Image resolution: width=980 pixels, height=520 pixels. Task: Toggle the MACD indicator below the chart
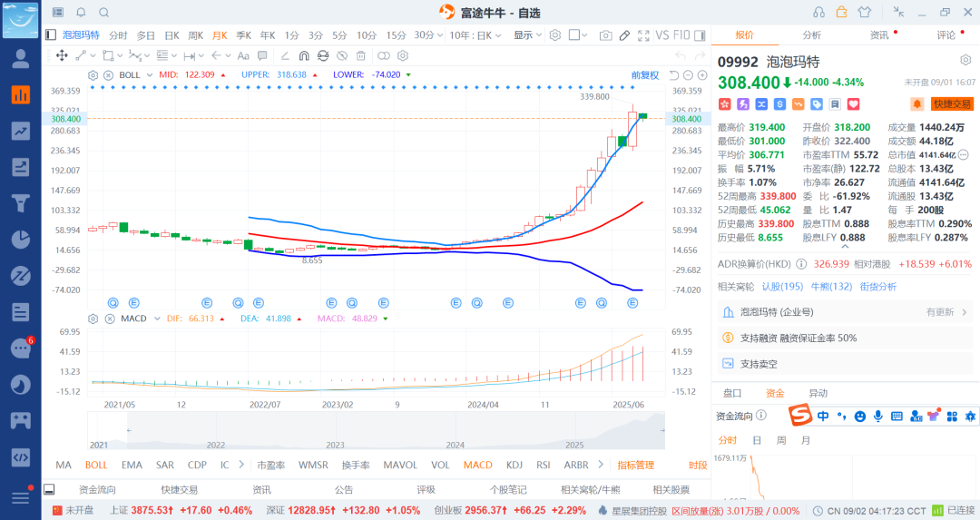click(x=477, y=465)
